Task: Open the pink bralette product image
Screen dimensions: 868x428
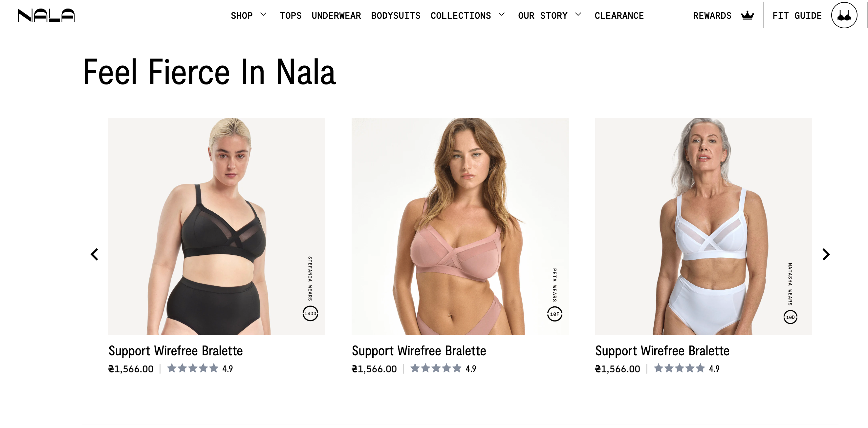Action: (460, 226)
